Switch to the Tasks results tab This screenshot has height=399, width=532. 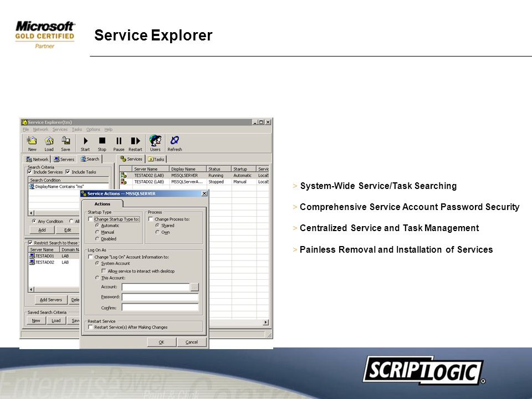[x=156, y=159]
